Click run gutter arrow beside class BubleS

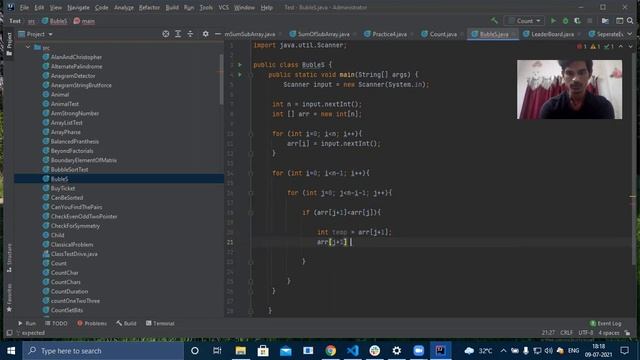(x=240, y=64)
